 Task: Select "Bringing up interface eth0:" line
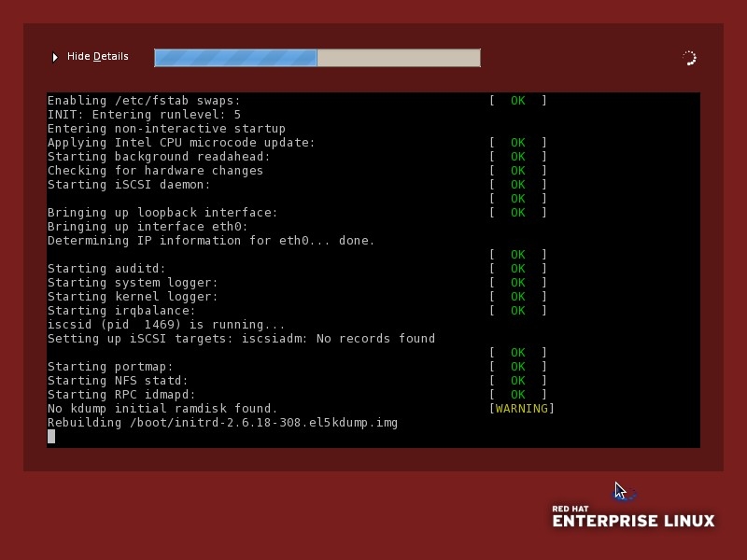[148, 227]
